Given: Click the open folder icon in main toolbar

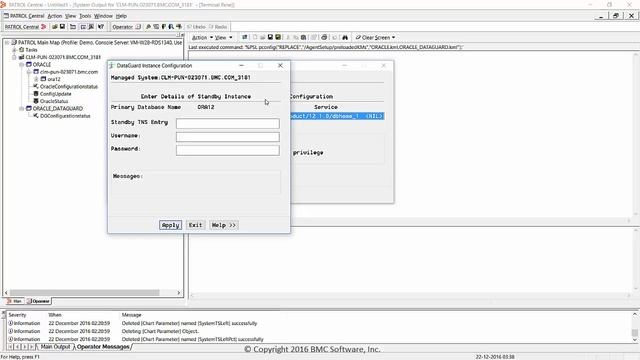Looking at the screenshot, I should click(x=55, y=27).
